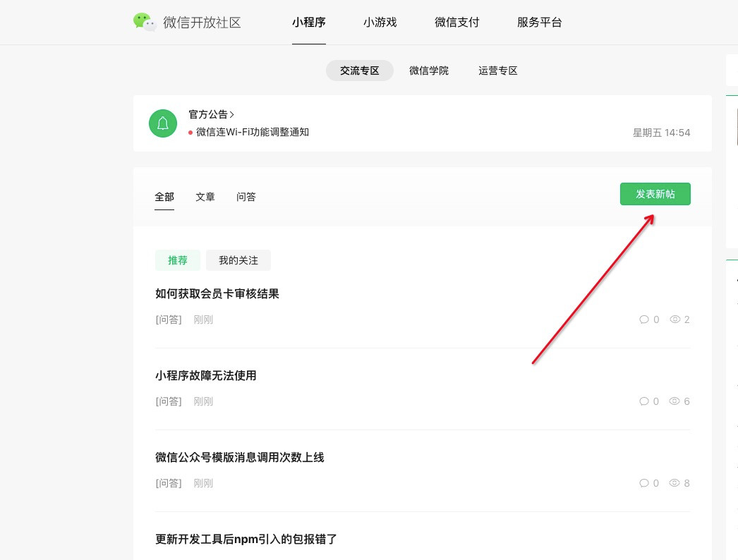The height and width of the screenshot is (560, 738).
Task: Click comment icon on 微信公众号模版消息调用次数上线 post
Action: click(644, 483)
